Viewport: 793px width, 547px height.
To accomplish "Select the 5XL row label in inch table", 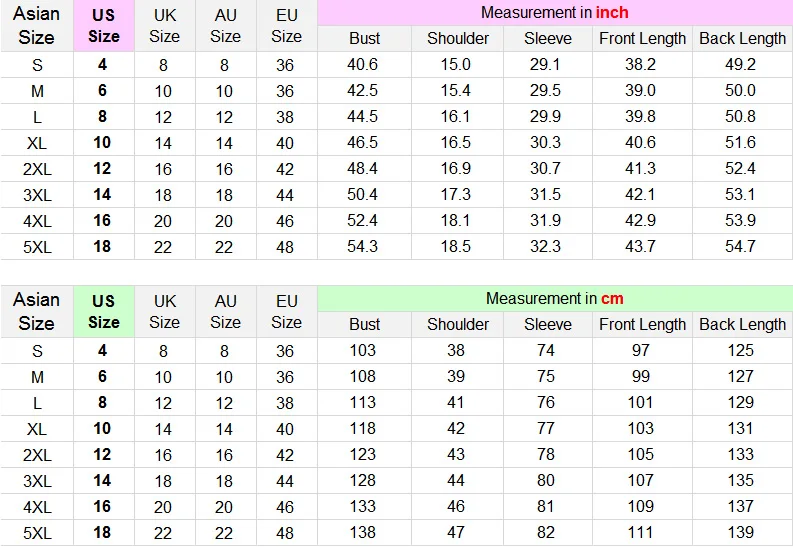I will click(x=37, y=247).
